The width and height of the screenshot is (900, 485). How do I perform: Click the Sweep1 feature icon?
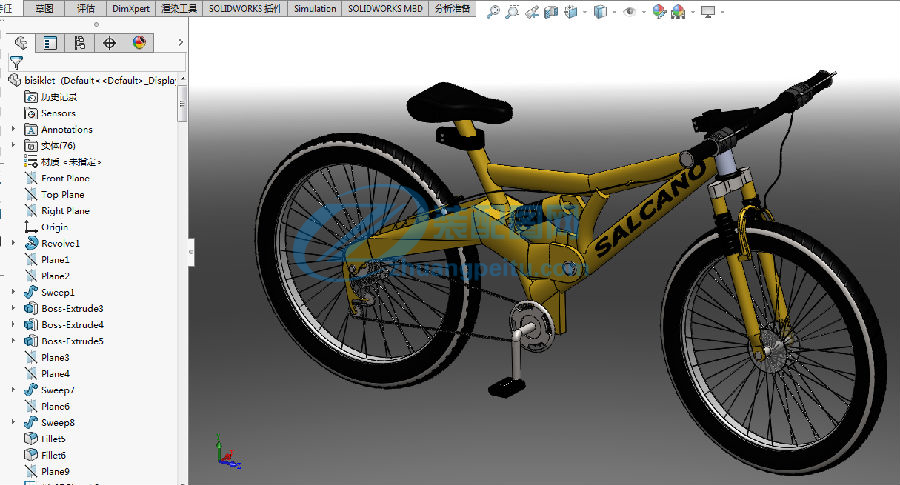point(31,292)
